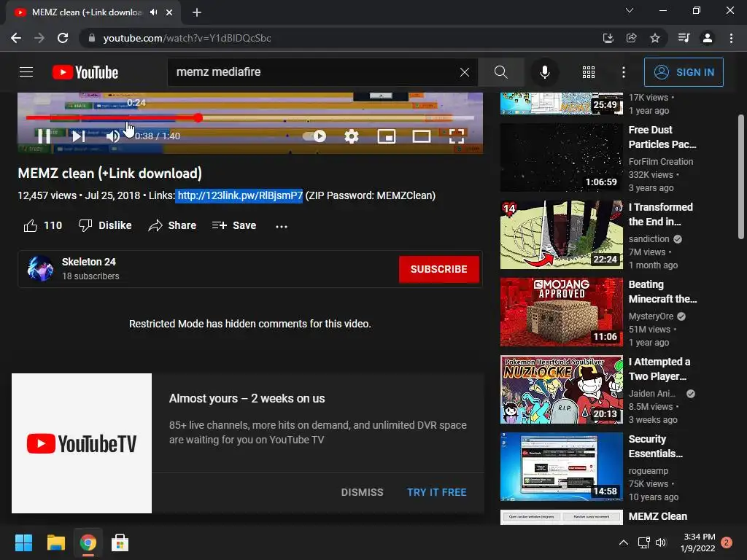Screen dimensions: 747x560
Task: Open YouTube settings three-dot menu
Action: [x=624, y=72]
